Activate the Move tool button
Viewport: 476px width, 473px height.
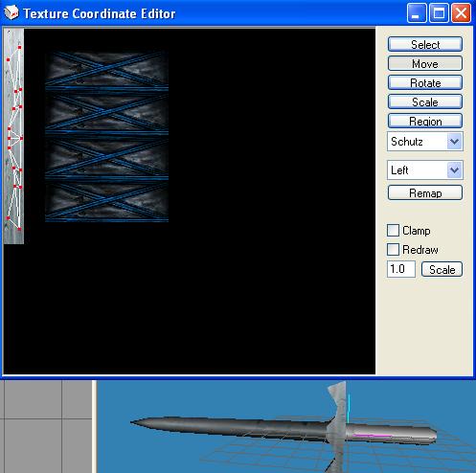coord(425,63)
